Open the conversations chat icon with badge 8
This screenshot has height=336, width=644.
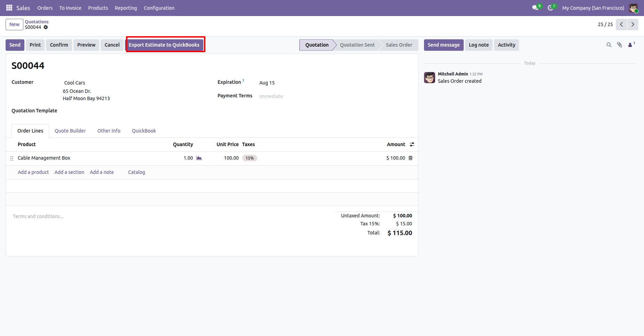pos(536,8)
